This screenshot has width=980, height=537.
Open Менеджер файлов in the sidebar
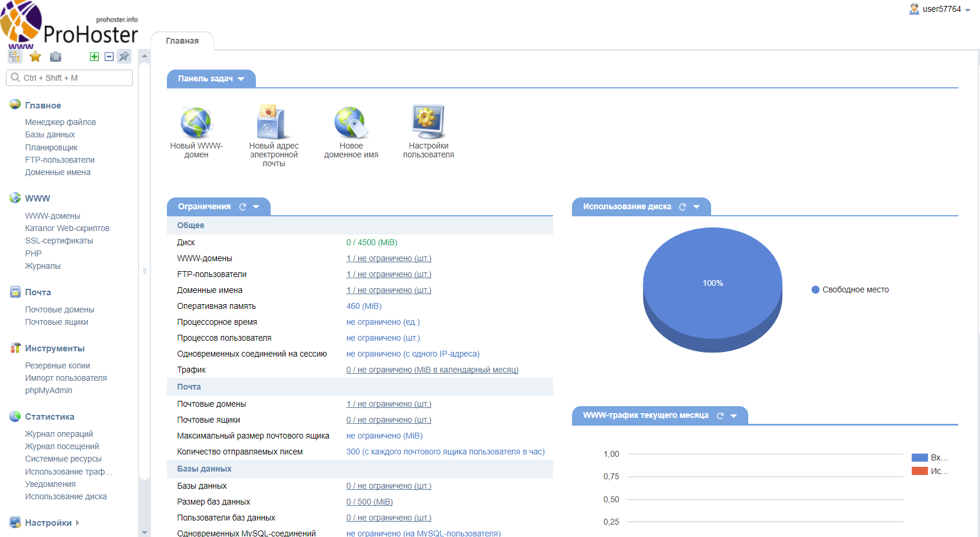point(60,122)
